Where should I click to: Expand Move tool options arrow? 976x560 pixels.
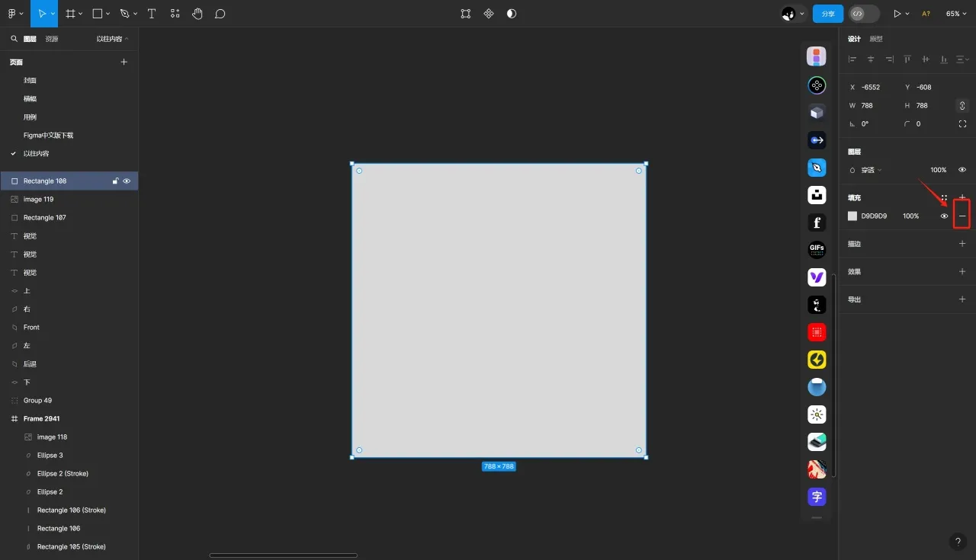point(52,14)
